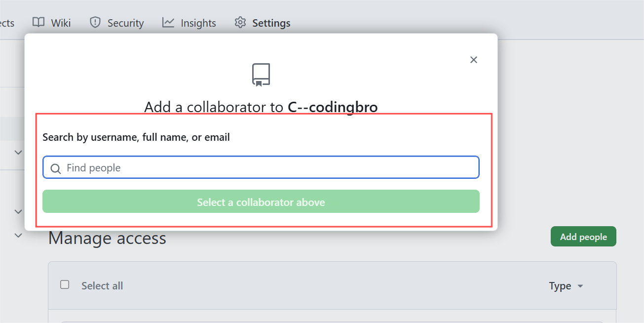Open the Insights tab

pyautogui.click(x=189, y=23)
